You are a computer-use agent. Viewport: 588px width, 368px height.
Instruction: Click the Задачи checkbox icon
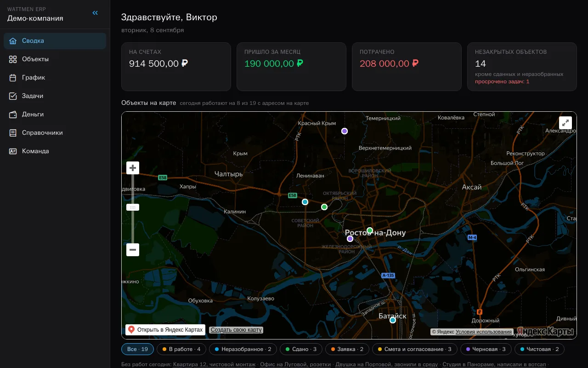(x=13, y=96)
